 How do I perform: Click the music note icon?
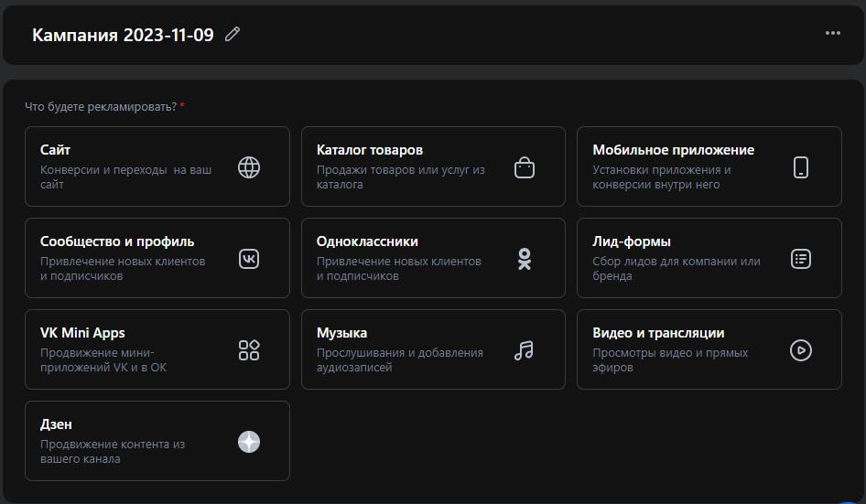[524, 350]
